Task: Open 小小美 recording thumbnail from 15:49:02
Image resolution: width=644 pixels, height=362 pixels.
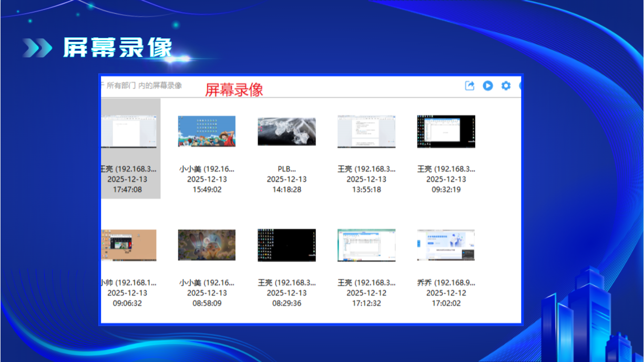Action: tap(207, 131)
